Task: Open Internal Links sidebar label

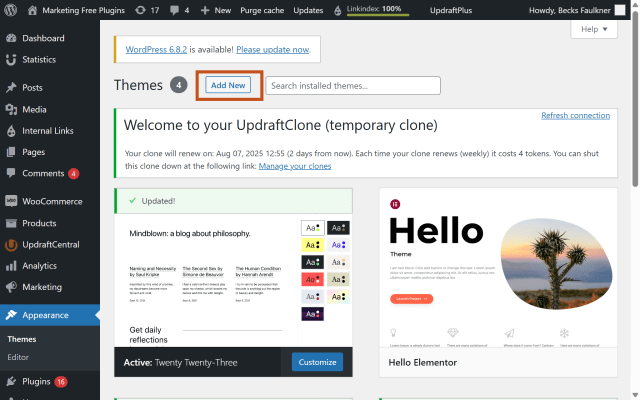Action: (x=48, y=131)
